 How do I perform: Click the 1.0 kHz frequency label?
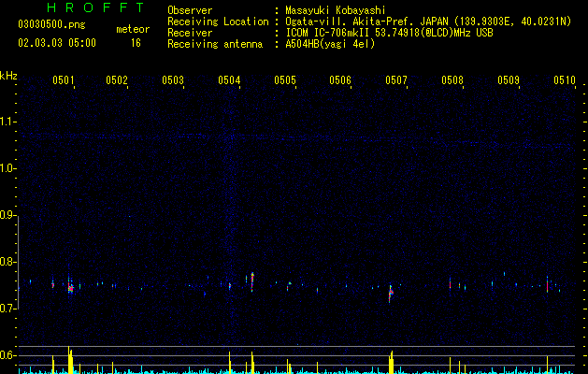[7, 168]
